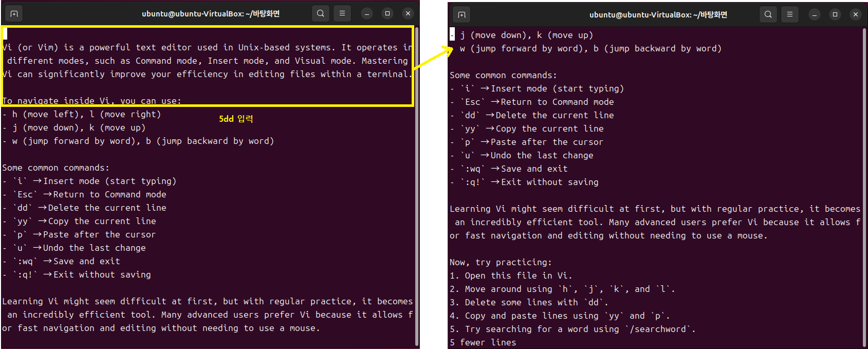Close the right terminal window
Image resolution: width=868 pixels, height=349 pixels.
(x=856, y=14)
